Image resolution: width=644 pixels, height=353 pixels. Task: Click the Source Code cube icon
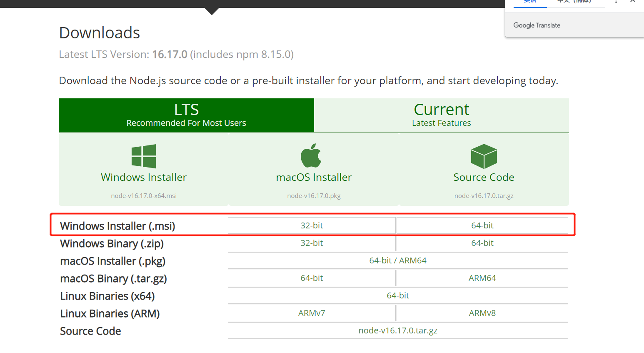(x=484, y=156)
